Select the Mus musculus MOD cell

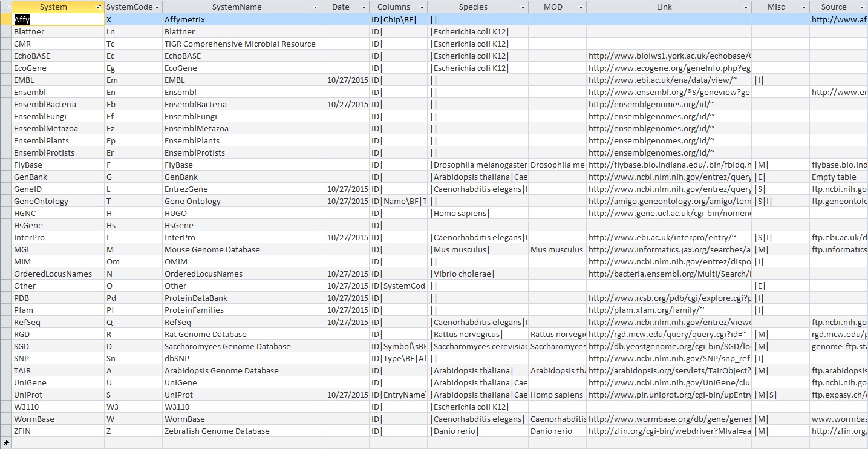pos(558,249)
